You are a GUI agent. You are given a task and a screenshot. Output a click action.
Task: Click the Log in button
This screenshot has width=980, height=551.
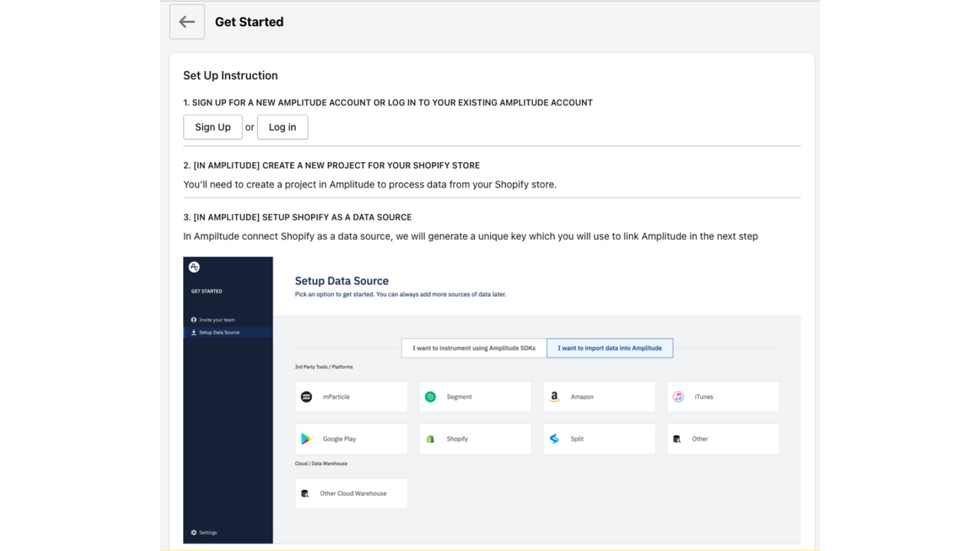(283, 127)
